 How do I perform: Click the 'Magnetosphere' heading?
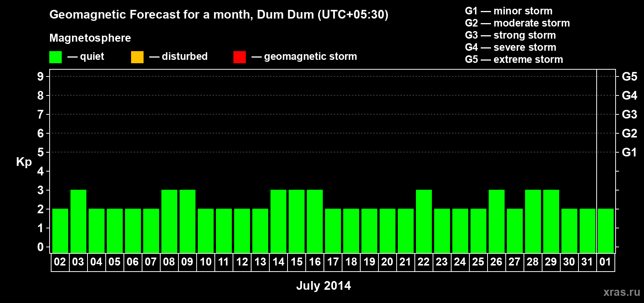click(90, 38)
